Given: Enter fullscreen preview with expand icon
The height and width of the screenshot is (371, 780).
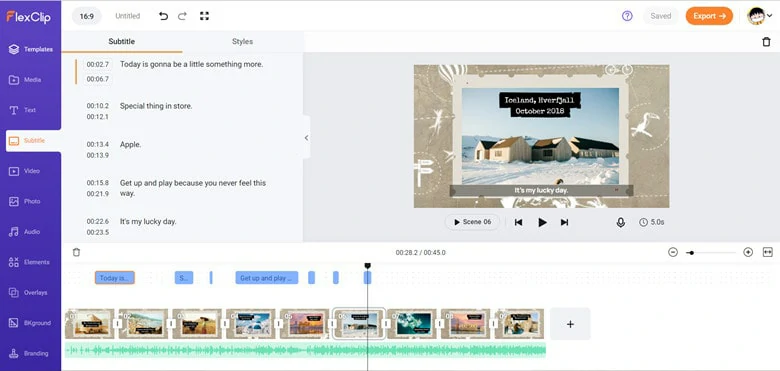Looking at the screenshot, I should [x=204, y=16].
